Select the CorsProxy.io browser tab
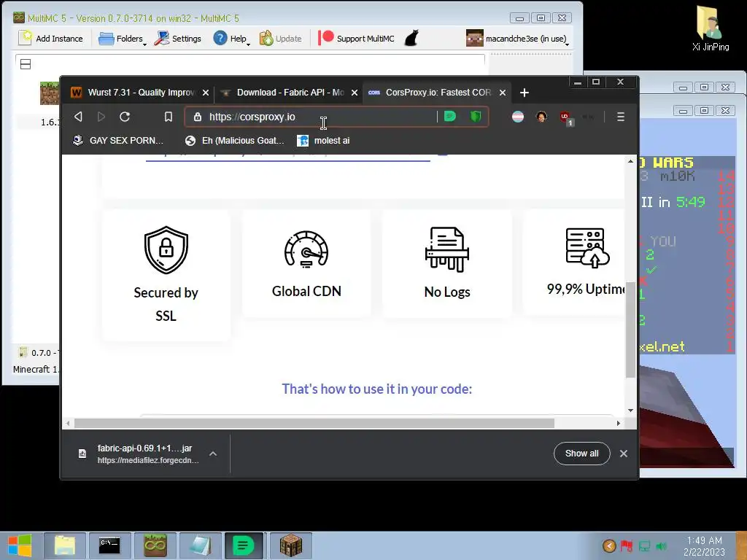747x560 pixels. (x=430, y=93)
